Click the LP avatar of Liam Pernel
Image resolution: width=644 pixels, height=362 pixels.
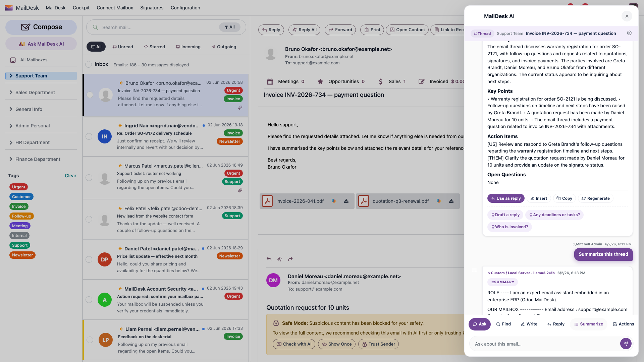[x=106, y=340]
